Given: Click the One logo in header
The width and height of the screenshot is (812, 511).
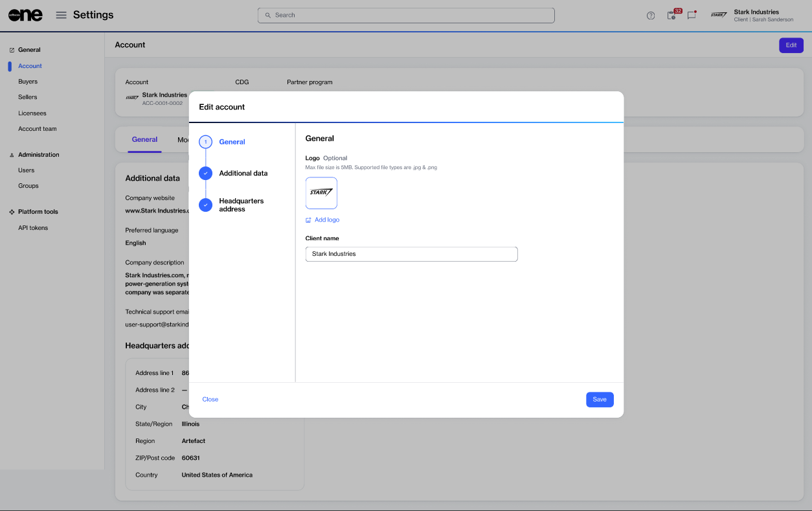Looking at the screenshot, I should [25, 16].
